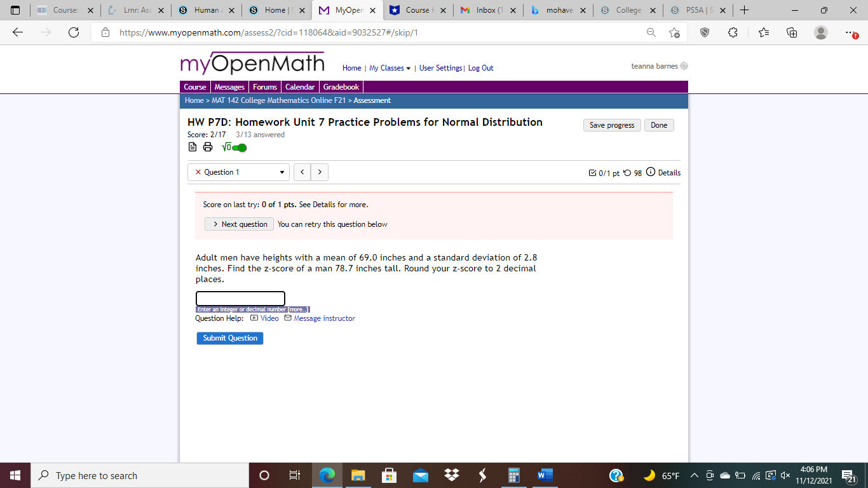Image resolution: width=868 pixels, height=488 pixels.
Task: Click the myOpenMath logo
Action: click(252, 64)
